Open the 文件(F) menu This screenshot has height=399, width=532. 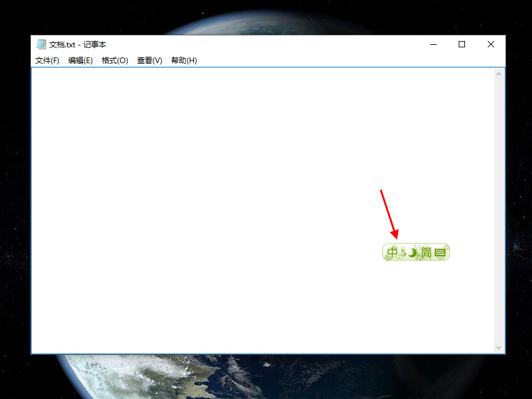point(47,61)
